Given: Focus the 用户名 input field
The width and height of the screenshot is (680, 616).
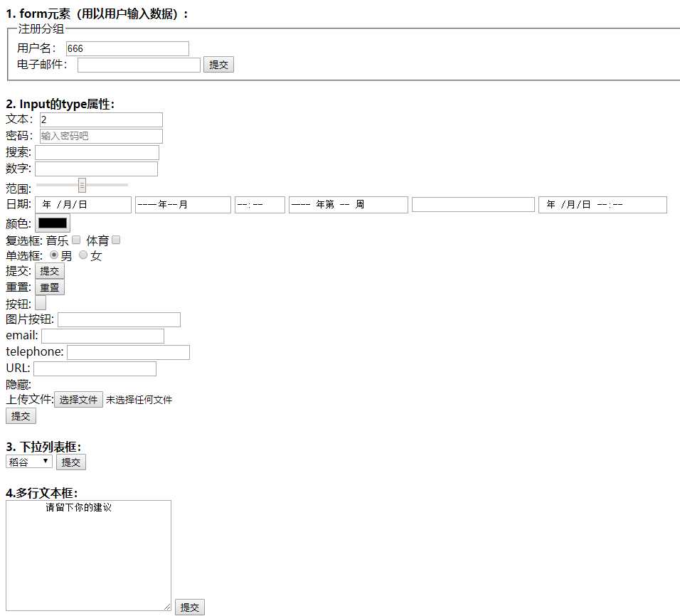Looking at the screenshot, I should pyautogui.click(x=127, y=48).
